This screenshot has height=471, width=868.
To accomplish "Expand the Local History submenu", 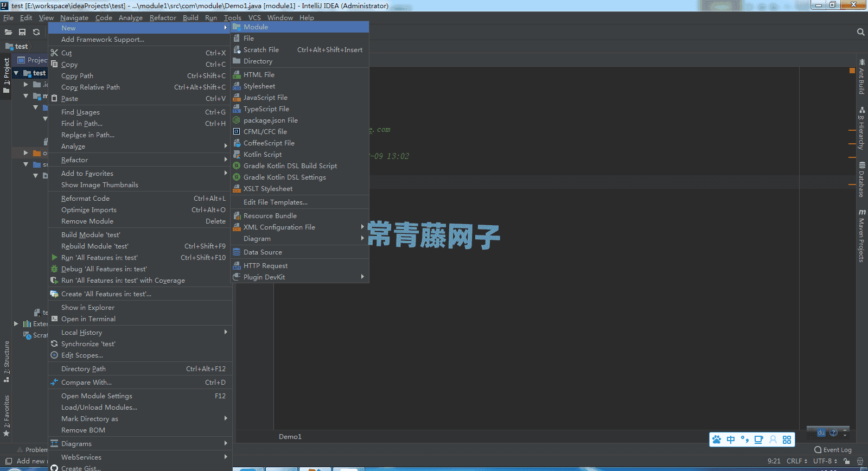I will pos(226,332).
